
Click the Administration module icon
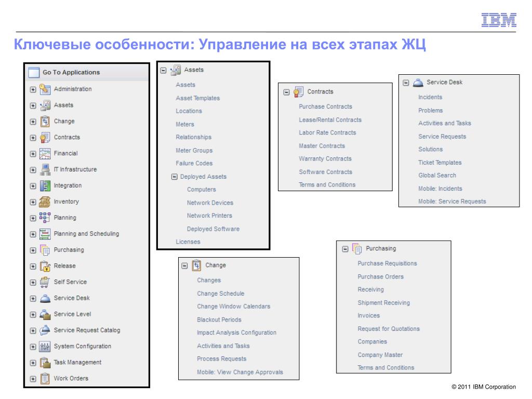pyautogui.click(x=45, y=89)
